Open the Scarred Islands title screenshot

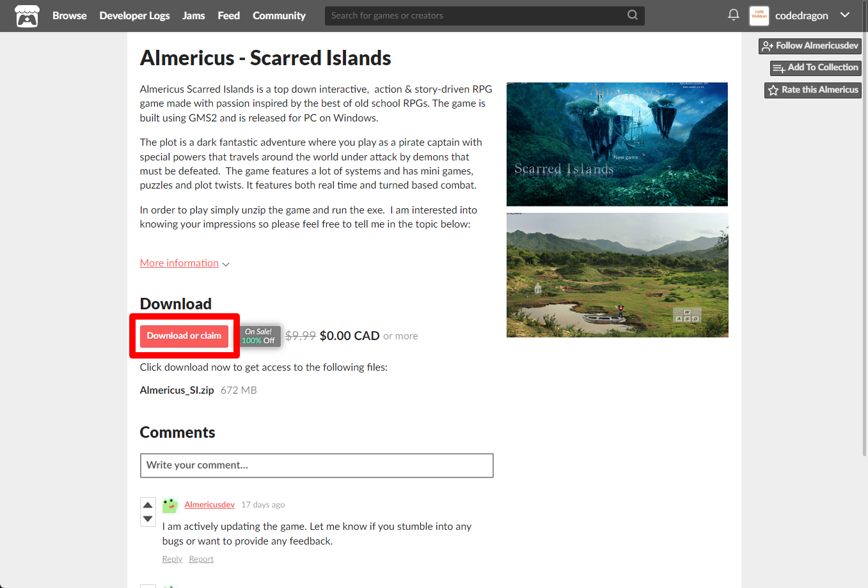tap(617, 144)
